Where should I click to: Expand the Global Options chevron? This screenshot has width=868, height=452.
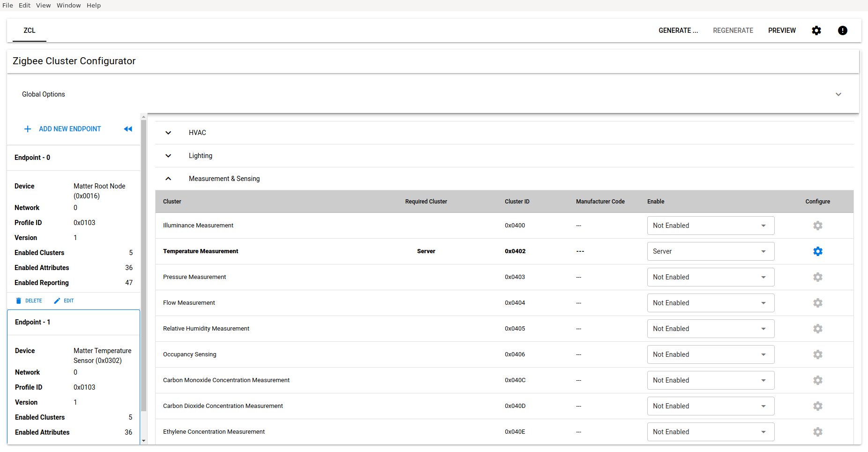838,94
